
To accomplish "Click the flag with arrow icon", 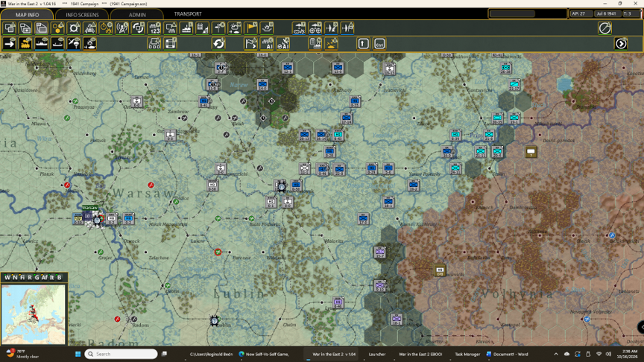I will pos(250,43).
